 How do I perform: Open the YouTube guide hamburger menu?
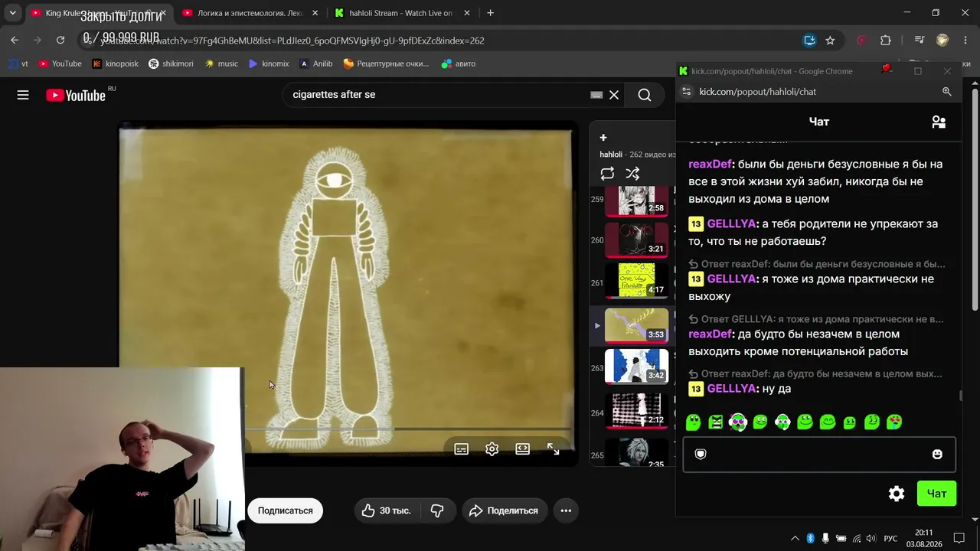(23, 95)
